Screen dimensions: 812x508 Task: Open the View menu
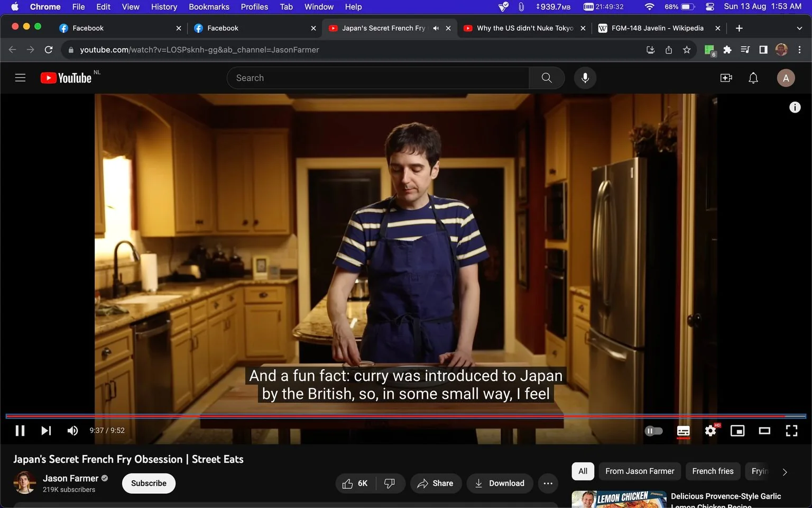point(131,7)
